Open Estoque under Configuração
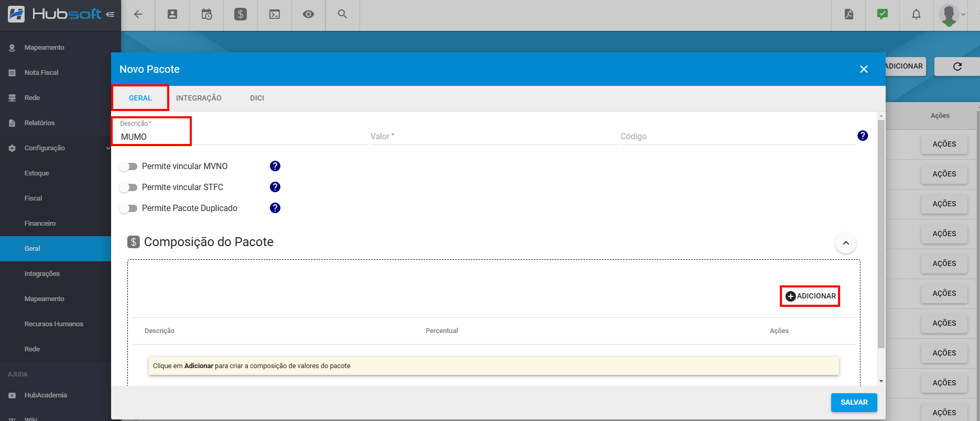 (37, 173)
